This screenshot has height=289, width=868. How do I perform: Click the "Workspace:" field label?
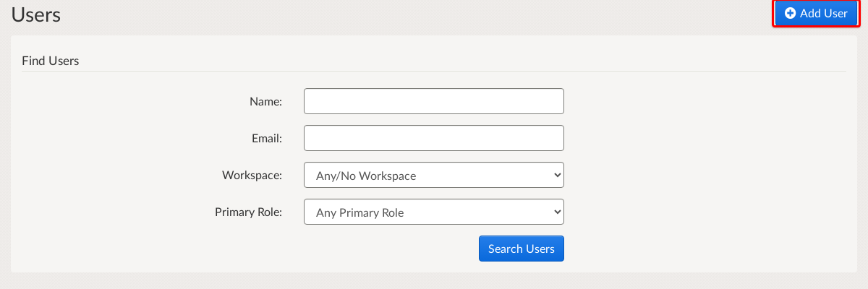pyautogui.click(x=252, y=175)
